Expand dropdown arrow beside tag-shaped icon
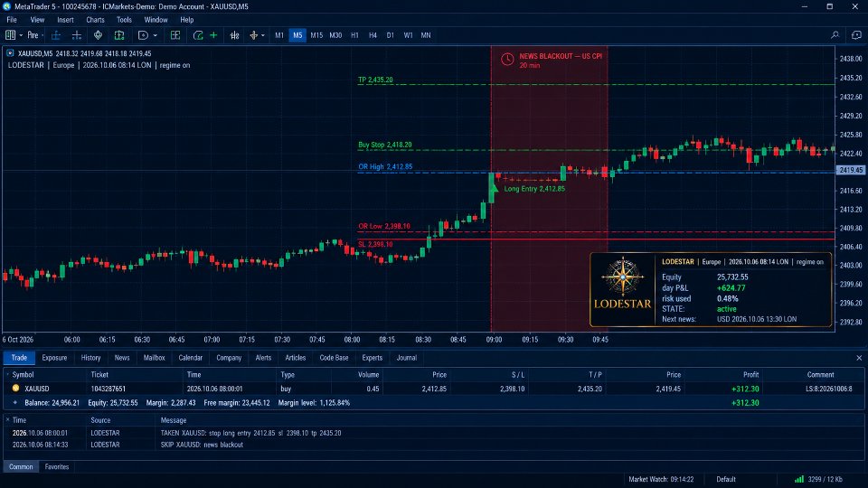 155,35
